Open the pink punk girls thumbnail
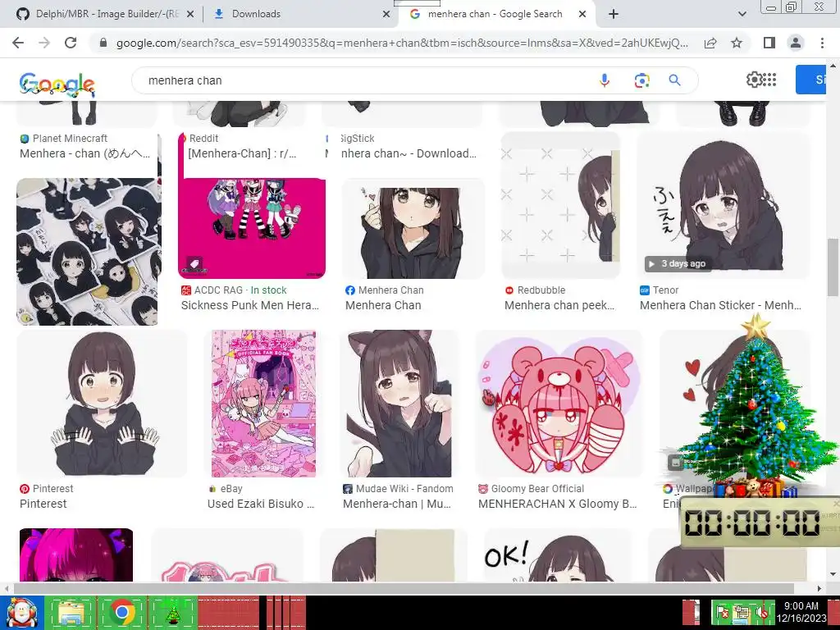Viewport: 840px width, 630px height. click(252, 228)
